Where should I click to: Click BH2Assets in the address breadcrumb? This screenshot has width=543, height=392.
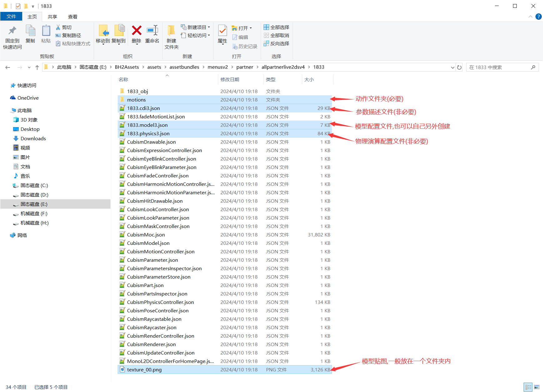[x=127, y=67]
